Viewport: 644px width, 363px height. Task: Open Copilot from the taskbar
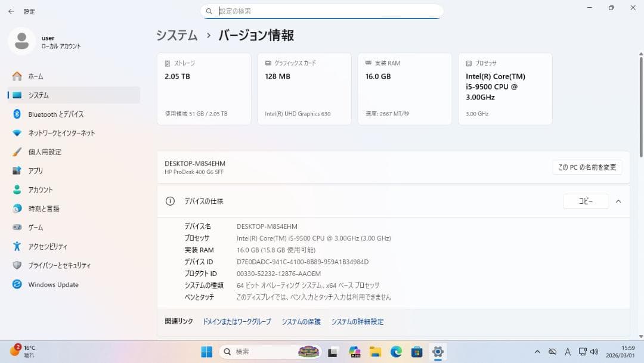pos(354,352)
